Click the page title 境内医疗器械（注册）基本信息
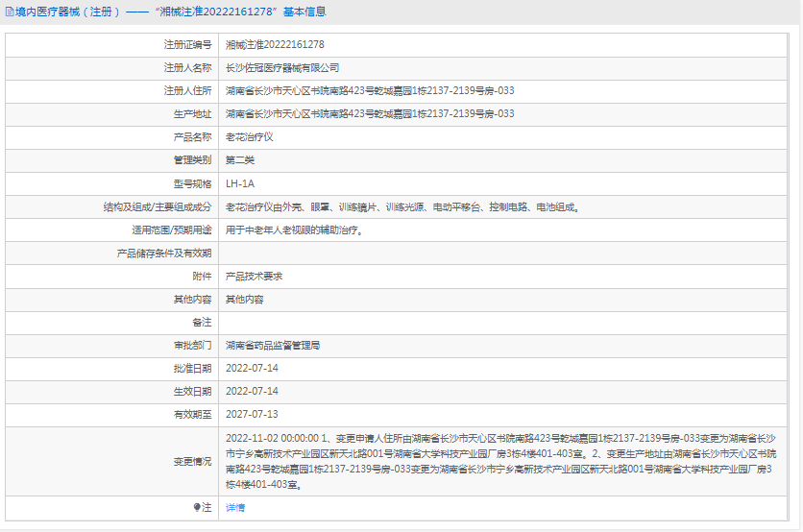Image resolution: width=803 pixels, height=532 pixels. click(171, 12)
